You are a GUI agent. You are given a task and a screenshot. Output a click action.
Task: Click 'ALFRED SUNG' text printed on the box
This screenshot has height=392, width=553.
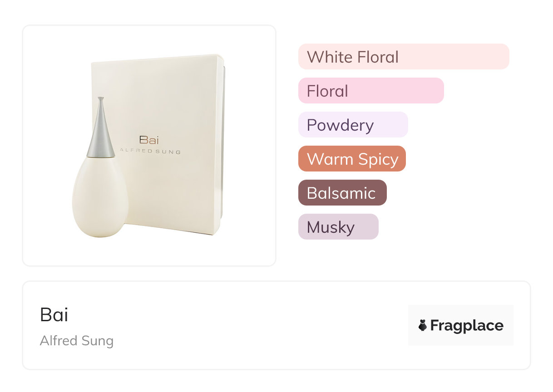click(149, 152)
